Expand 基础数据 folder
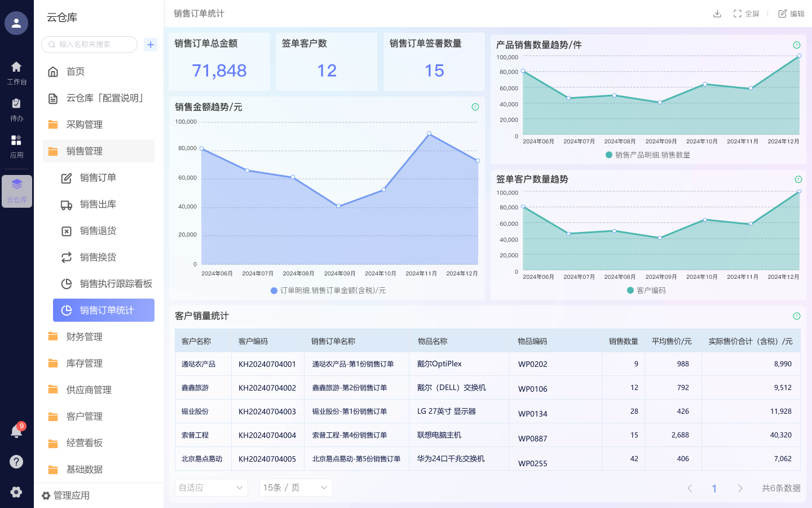This screenshot has height=508, width=812. pyautogui.click(x=99, y=469)
